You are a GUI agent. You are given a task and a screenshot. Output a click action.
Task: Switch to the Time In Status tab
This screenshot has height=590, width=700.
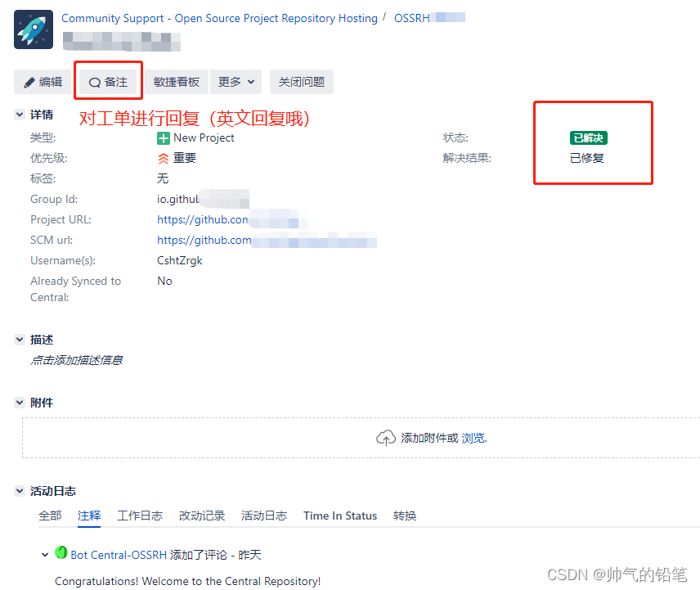point(340,516)
